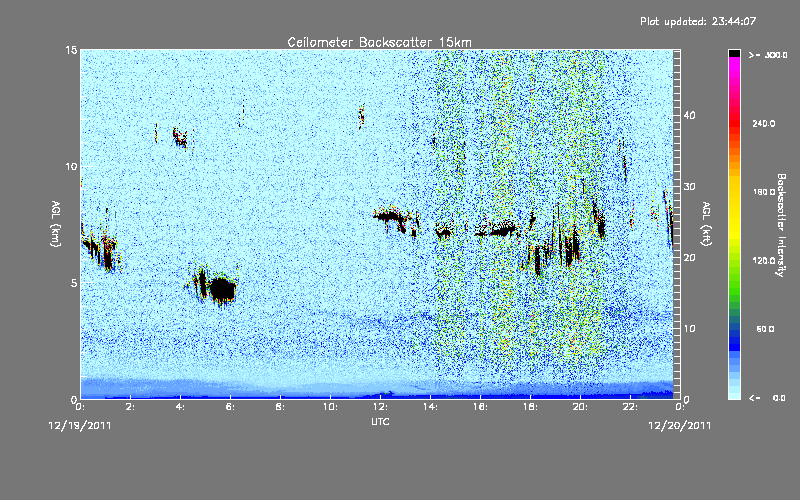Image resolution: width=800 pixels, height=500 pixels.
Task: Click the '>= 300.0' colorbar value
Action: [768, 55]
